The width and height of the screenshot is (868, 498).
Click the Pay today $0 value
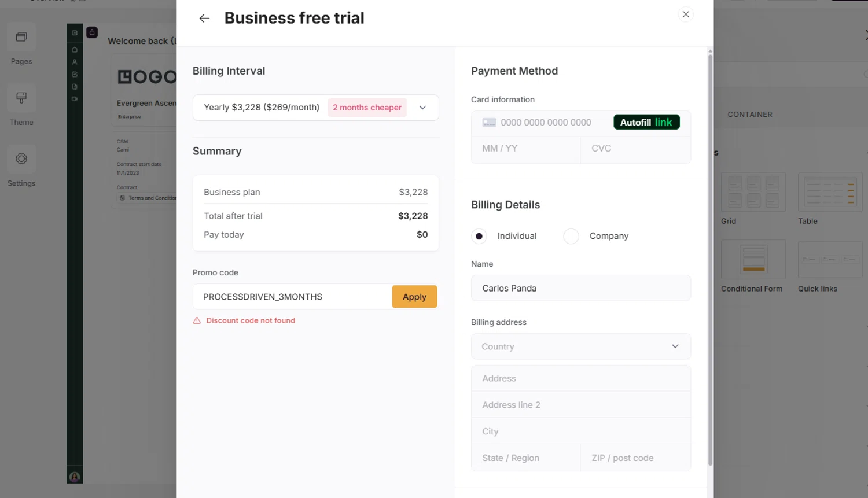point(422,234)
